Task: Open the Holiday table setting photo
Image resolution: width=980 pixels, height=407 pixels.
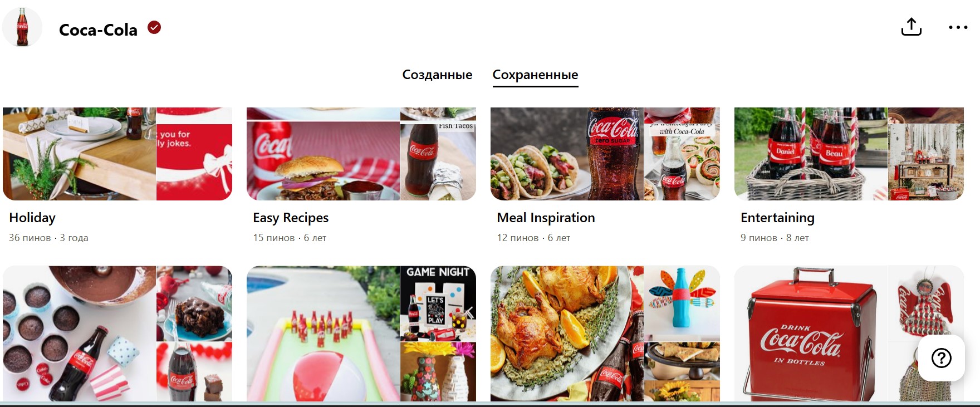Action: [79, 154]
